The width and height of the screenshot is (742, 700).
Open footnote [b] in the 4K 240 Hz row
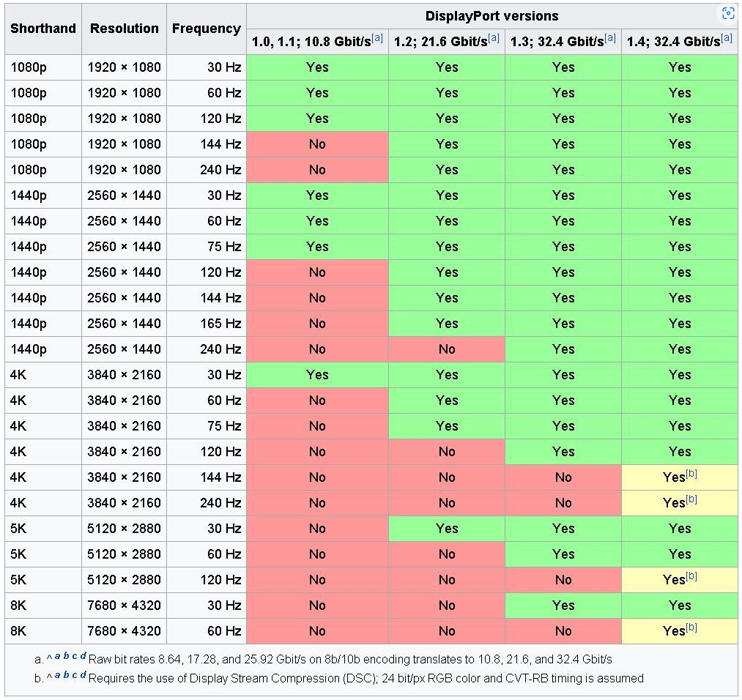(691, 499)
